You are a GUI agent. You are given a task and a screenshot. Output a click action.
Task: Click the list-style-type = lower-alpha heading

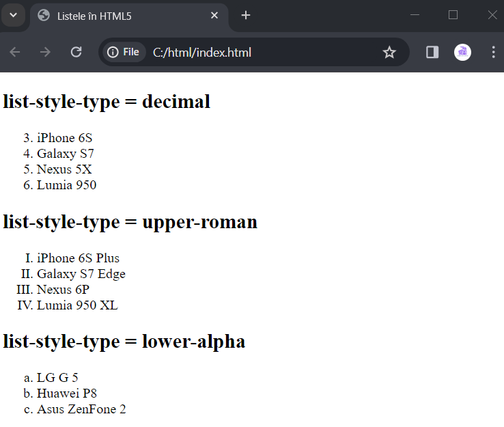[124, 342]
